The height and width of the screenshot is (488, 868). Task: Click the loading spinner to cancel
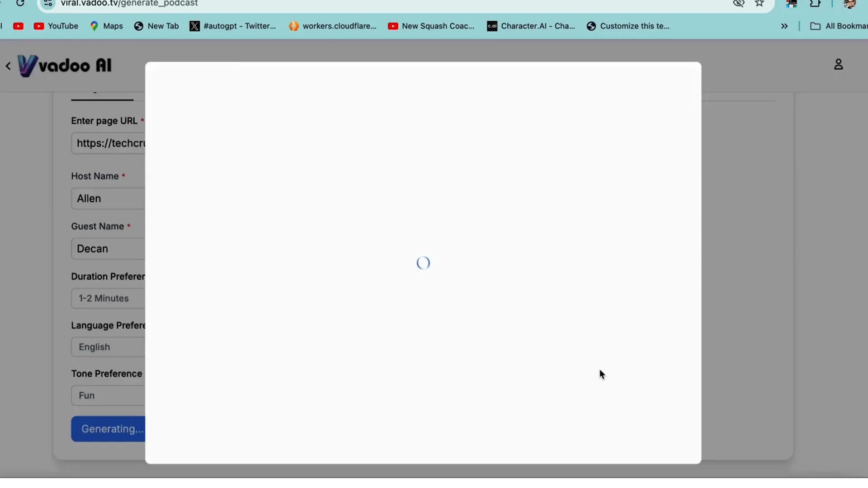tap(423, 262)
